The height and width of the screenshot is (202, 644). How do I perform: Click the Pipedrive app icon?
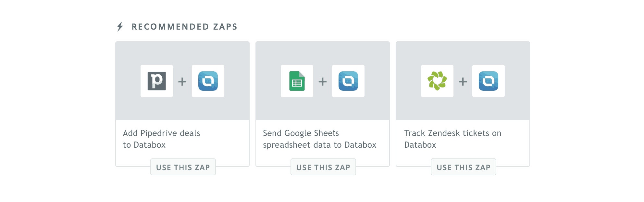[x=157, y=81]
